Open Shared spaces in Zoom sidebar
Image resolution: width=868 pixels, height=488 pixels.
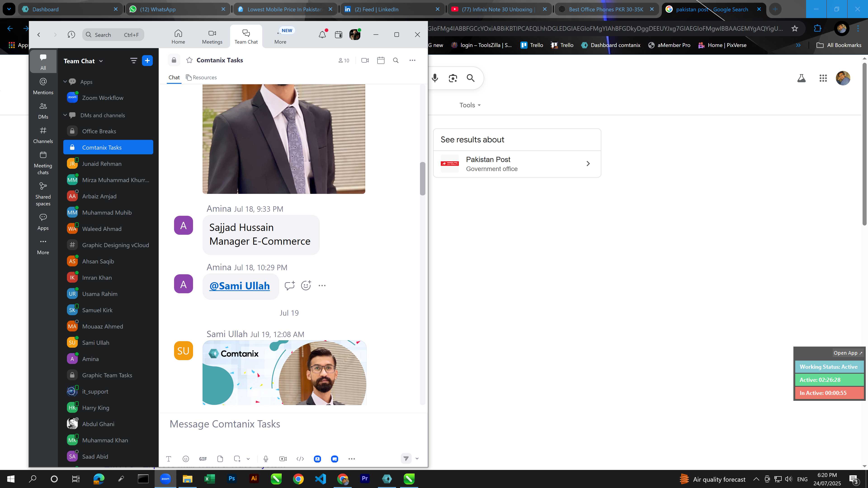[x=43, y=194]
